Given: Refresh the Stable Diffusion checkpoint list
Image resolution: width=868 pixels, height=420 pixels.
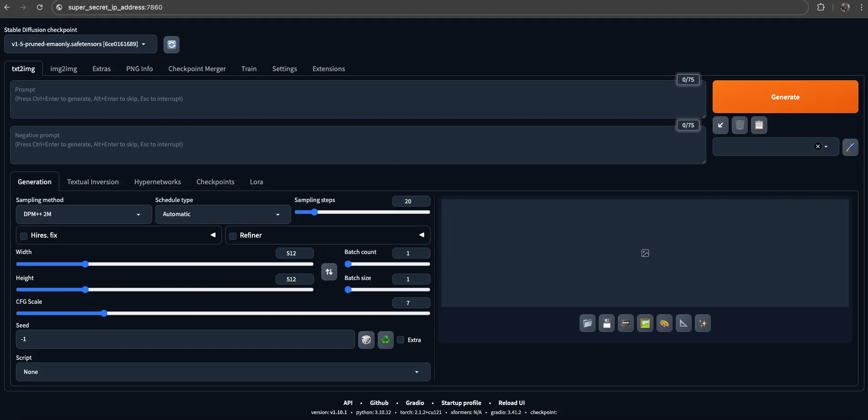Looking at the screenshot, I should point(171,44).
